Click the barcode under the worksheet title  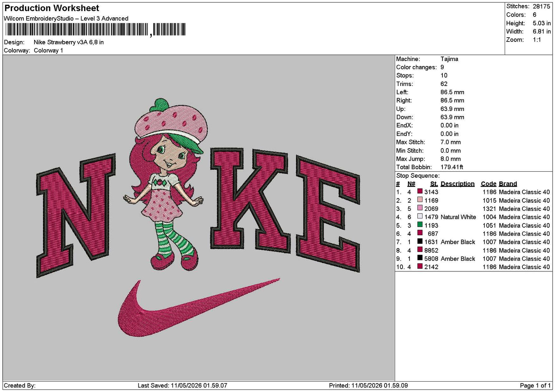(96, 30)
